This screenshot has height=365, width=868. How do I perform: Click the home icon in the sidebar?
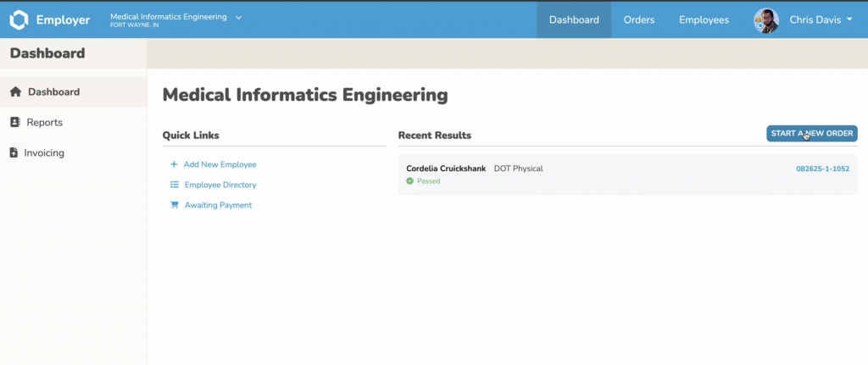pos(15,92)
